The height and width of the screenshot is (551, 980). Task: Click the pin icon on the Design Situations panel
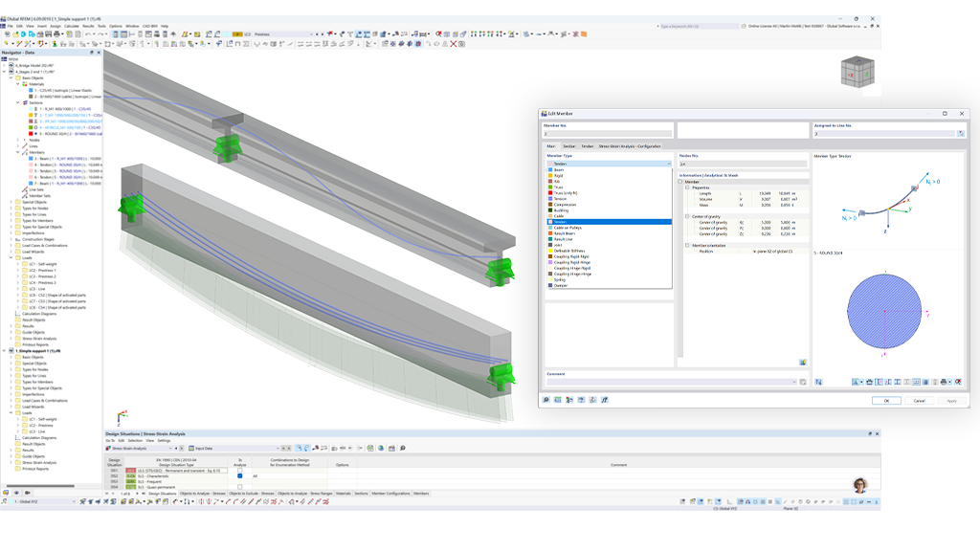(869, 433)
